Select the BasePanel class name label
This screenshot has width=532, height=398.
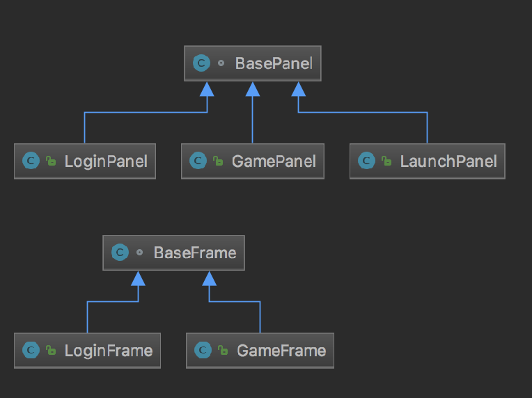point(274,63)
